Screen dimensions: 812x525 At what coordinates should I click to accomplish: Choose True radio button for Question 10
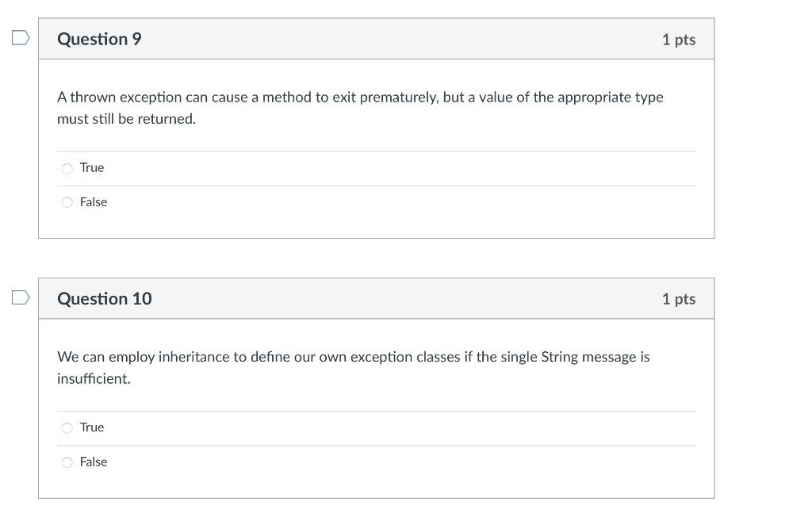click(x=67, y=427)
